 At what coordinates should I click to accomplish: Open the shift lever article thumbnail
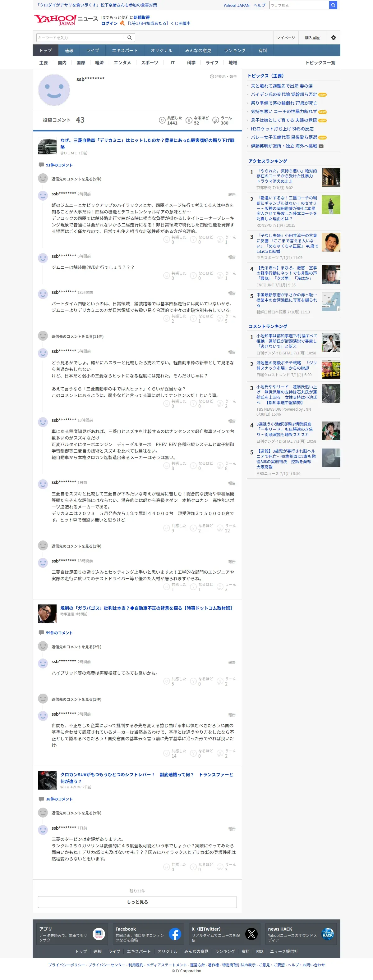tap(47, 780)
